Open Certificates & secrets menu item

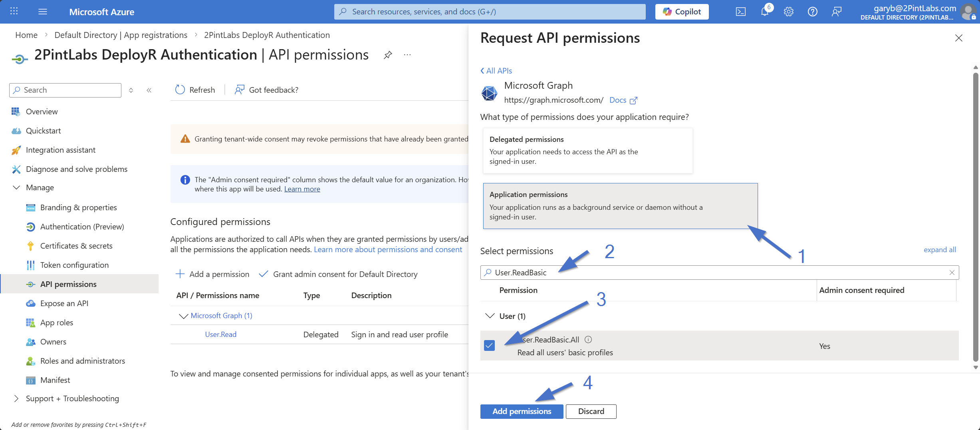coord(76,246)
